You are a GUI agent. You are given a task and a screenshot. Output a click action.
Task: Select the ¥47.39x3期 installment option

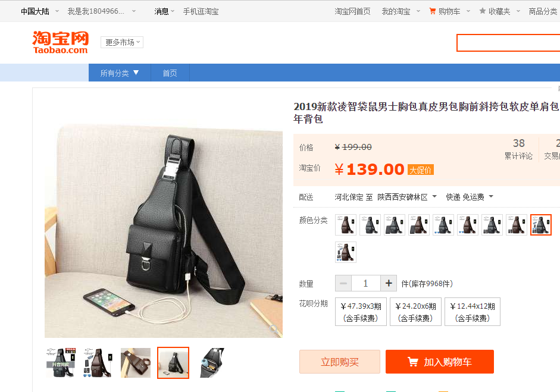point(361,312)
